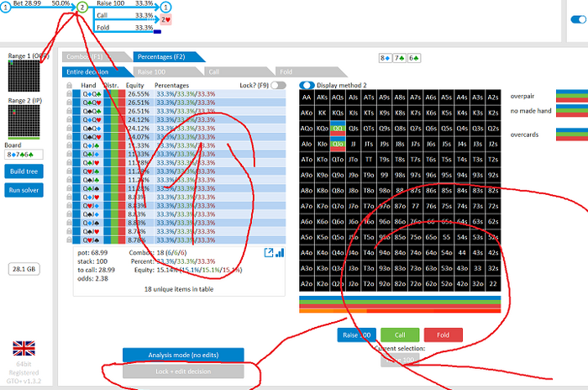Select the QQ cell in hand matrix
This screenshot has height=390, width=588.
tap(338, 129)
